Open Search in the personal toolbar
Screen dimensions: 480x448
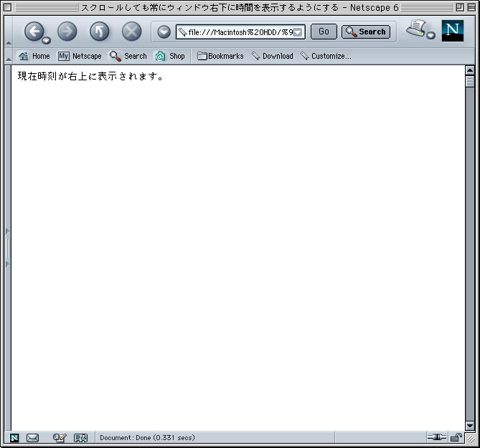point(128,56)
